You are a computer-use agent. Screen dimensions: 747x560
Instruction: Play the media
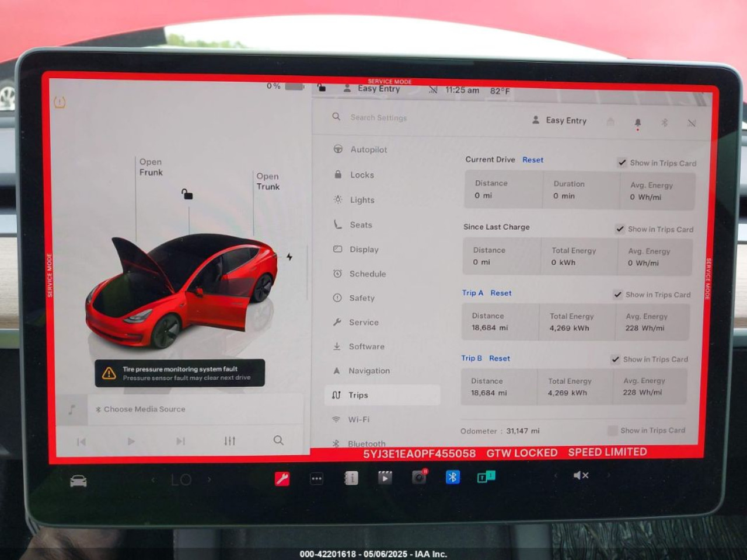(x=131, y=442)
